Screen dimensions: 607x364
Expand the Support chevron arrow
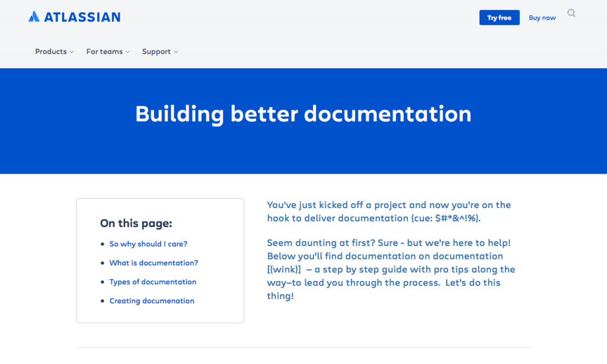tap(175, 52)
